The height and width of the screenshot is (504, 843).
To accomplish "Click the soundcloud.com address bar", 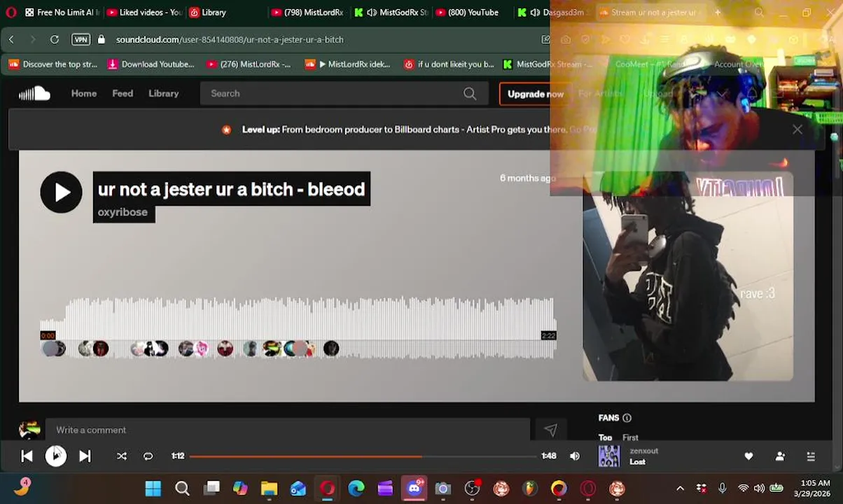I will [230, 39].
